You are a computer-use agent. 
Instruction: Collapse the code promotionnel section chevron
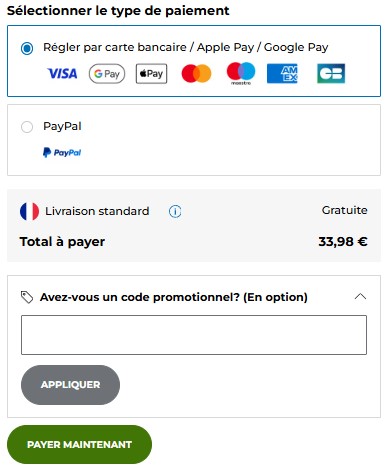360,296
